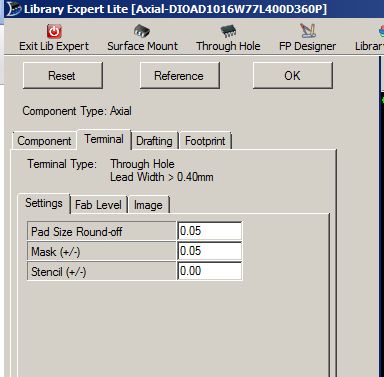Select the Through Hole component icon
The image size is (384, 377).
[228, 31]
